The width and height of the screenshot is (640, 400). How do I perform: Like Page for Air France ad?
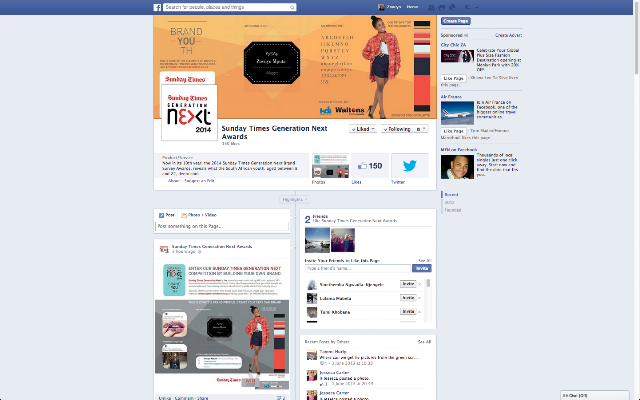click(x=453, y=131)
